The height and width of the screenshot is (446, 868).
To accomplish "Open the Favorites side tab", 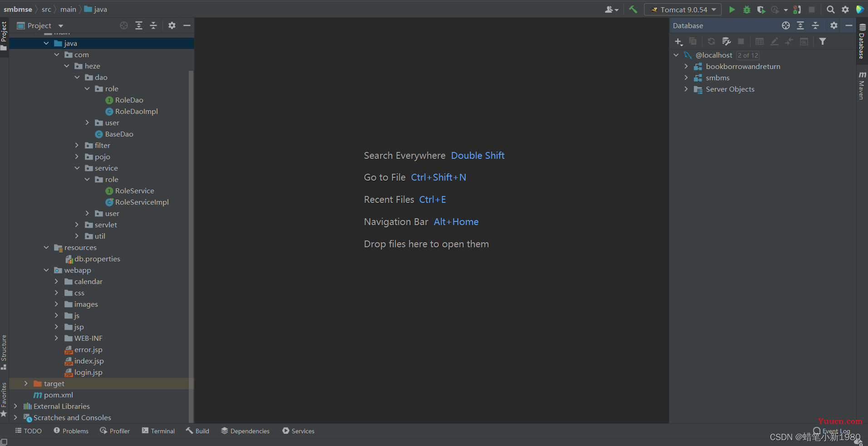I will [x=4, y=399].
